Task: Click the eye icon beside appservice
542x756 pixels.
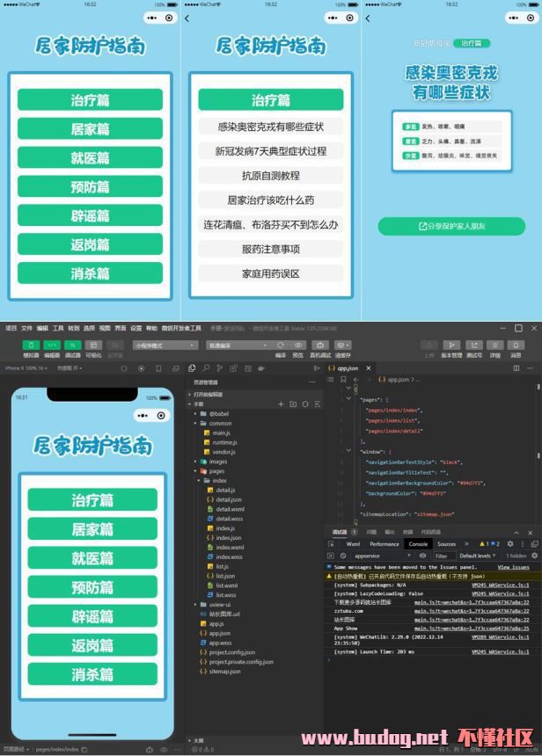Action: tap(422, 556)
